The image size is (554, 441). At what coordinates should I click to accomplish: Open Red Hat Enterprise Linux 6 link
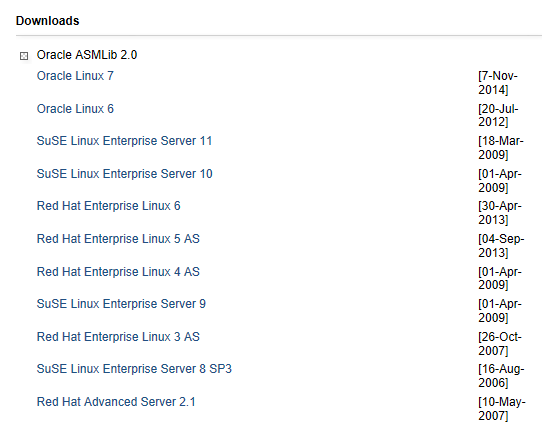[108, 206]
